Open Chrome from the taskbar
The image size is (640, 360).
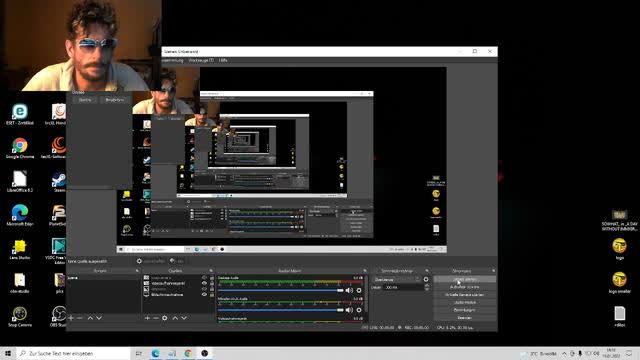[x=188, y=353]
